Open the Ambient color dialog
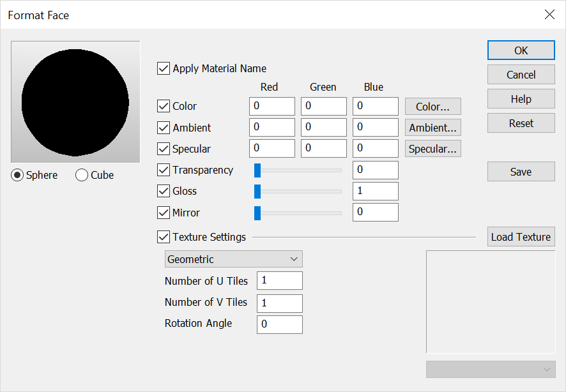The image size is (566, 392). click(x=432, y=127)
